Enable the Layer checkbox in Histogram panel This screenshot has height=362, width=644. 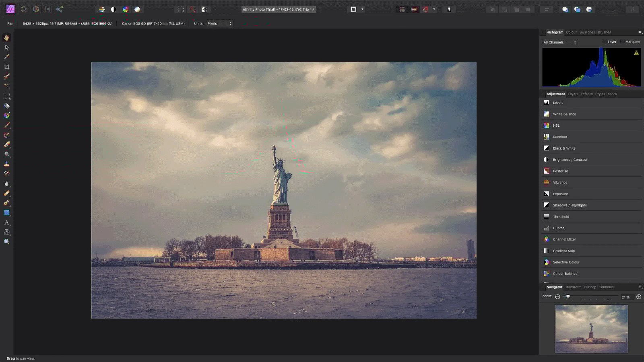click(x=605, y=42)
